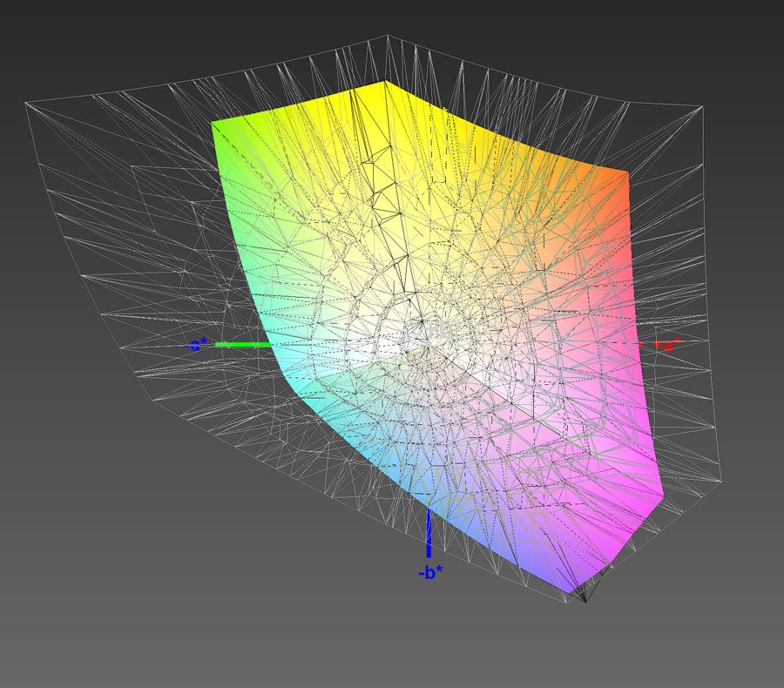Viewport: 784px width, 688px height.
Task: Click the -b* axis label
Action: [x=430, y=572]
